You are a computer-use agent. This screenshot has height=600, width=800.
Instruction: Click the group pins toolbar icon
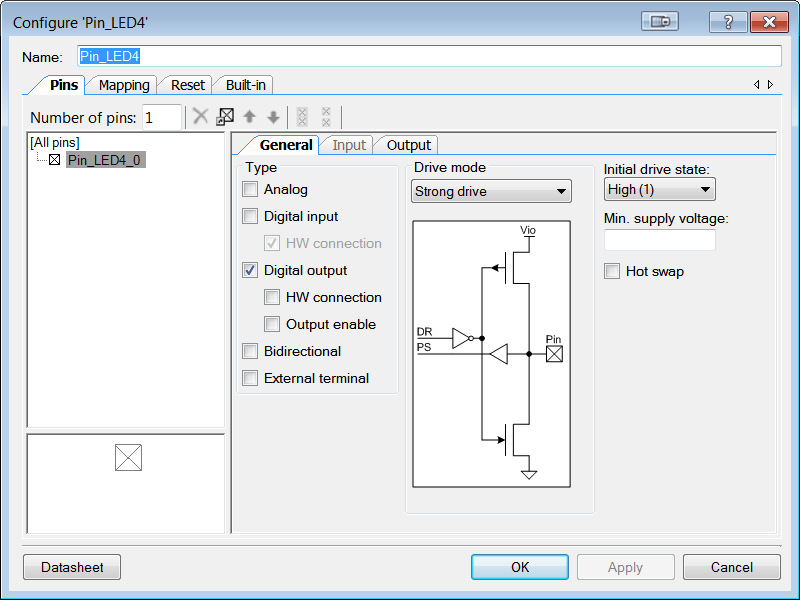click(x=301, y=117)
